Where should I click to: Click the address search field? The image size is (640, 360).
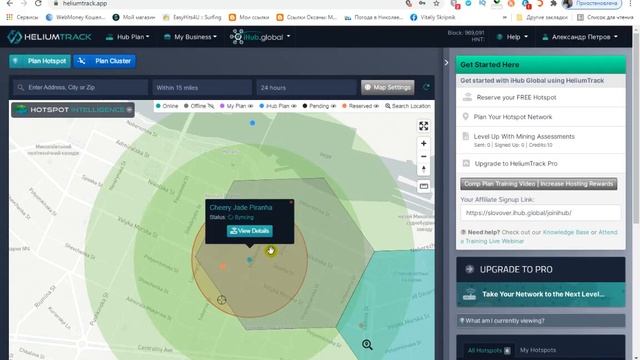(x=80, y=87)
